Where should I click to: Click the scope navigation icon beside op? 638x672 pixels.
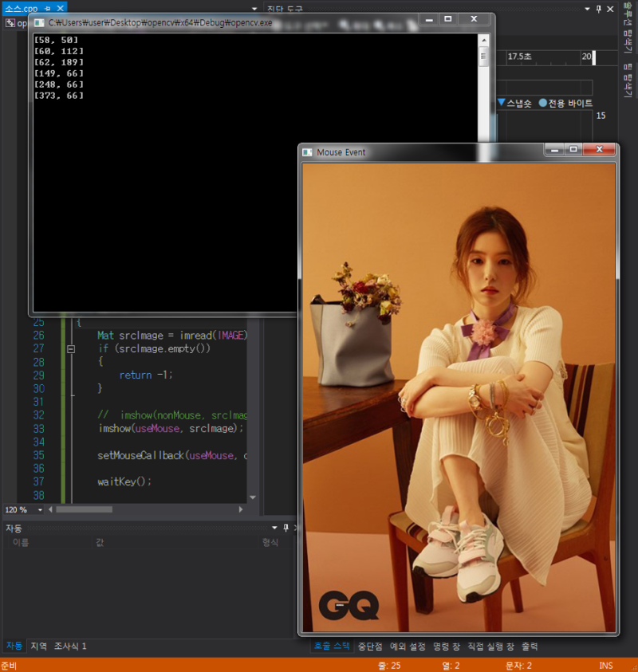tap(10, 22)
